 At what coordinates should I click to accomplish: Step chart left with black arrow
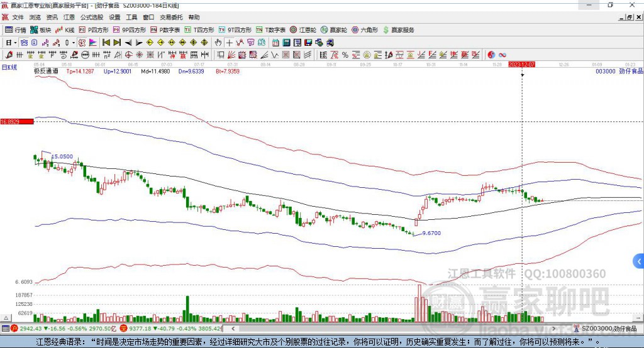[128, 43]
